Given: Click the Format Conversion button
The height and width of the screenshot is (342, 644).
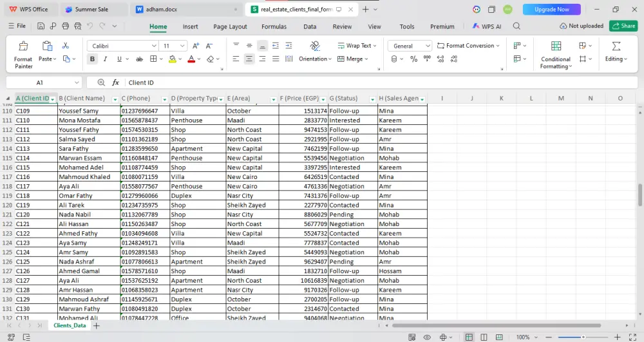Looking at the screenshot, I should pos(468,46).
